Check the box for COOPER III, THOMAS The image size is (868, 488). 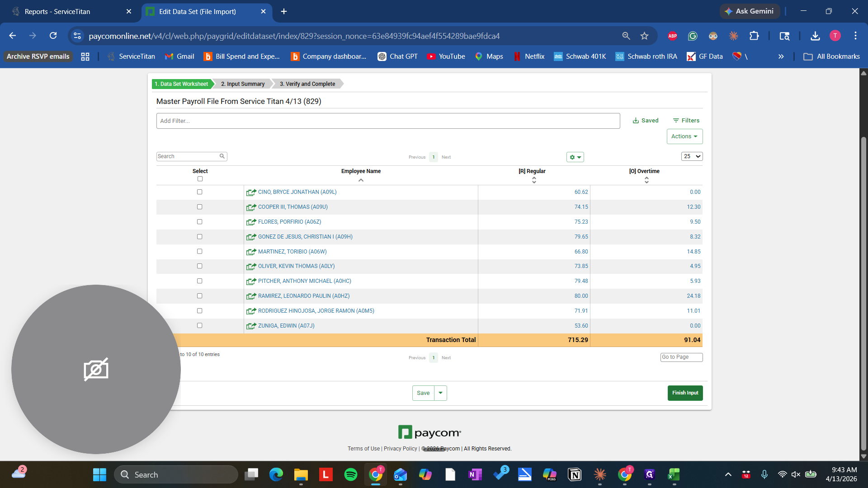[199, 207]
